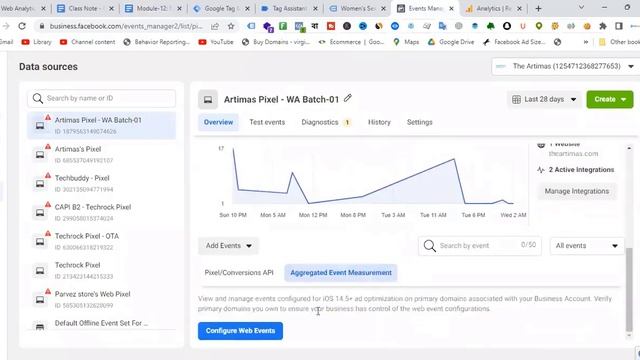Expand the green Create dropdown

610,99
